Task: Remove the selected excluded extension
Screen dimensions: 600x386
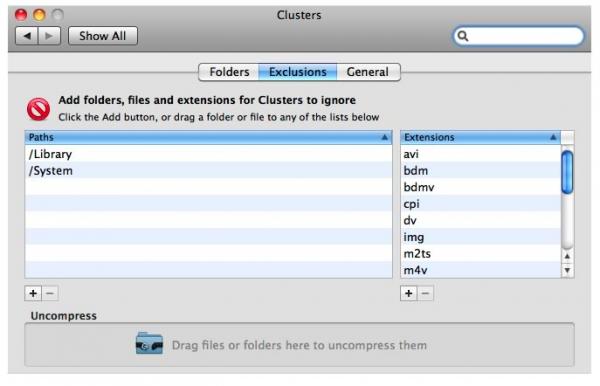Action: coord(426,293)
